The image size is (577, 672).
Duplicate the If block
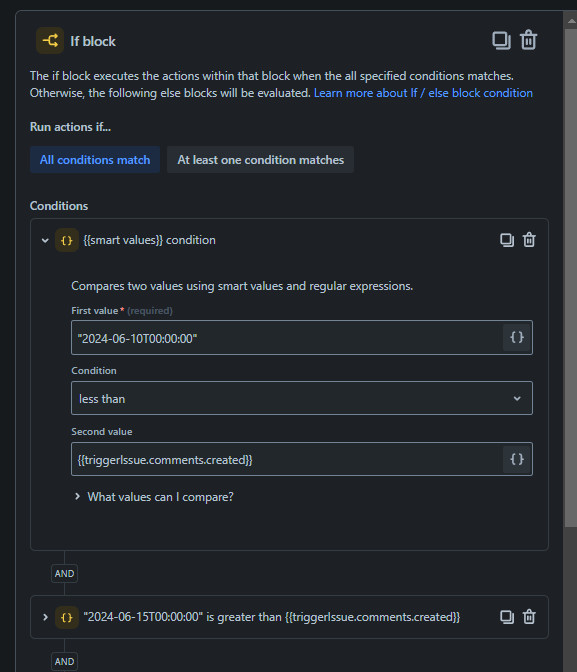tap(501, 41)
